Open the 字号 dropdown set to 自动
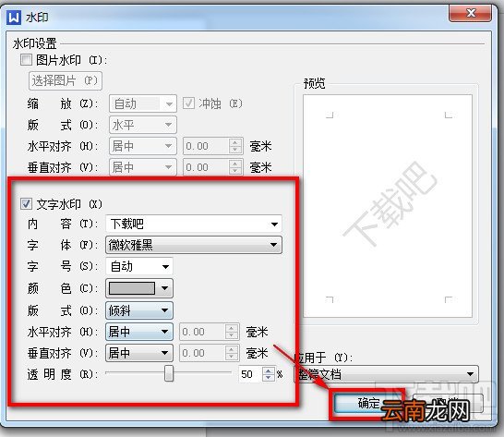The height and width of the screenshot is (437, 504). (138, 266)
